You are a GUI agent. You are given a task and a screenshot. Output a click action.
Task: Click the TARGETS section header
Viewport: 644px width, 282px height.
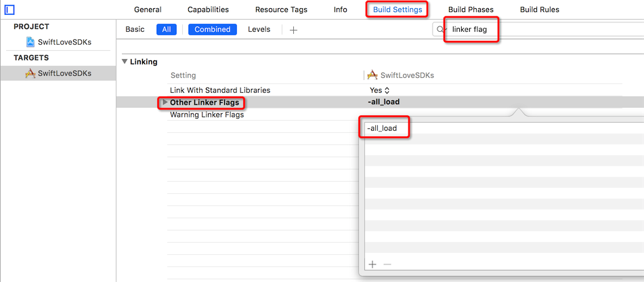[31, 58]
